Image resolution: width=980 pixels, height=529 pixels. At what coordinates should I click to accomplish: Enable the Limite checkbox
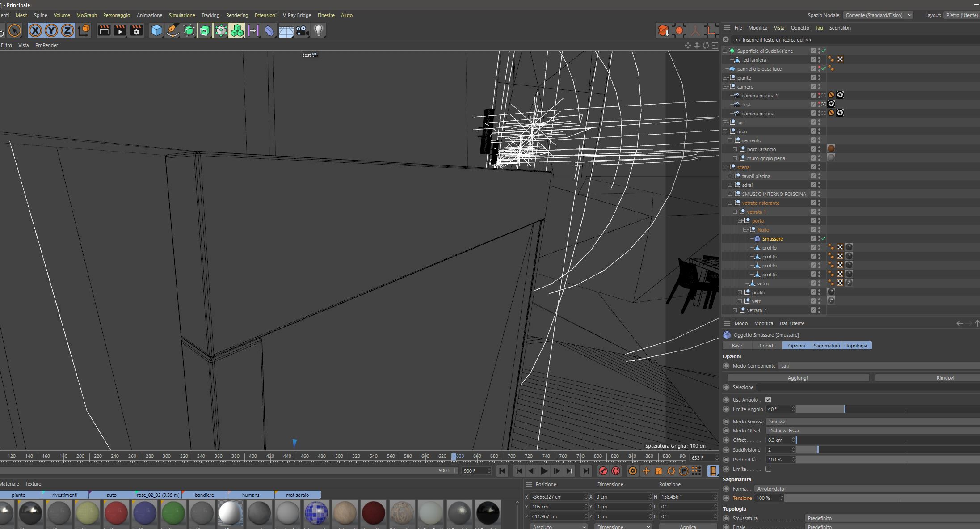point(768,469)
